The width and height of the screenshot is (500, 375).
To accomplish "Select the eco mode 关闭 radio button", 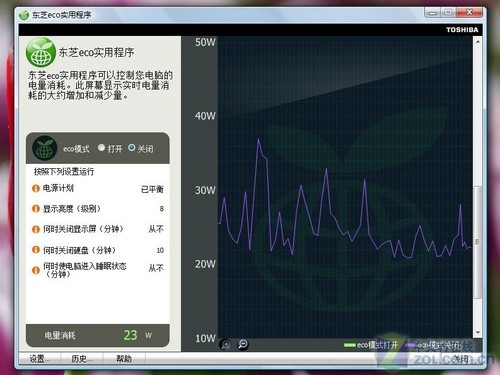I will (x=132, y=147).
